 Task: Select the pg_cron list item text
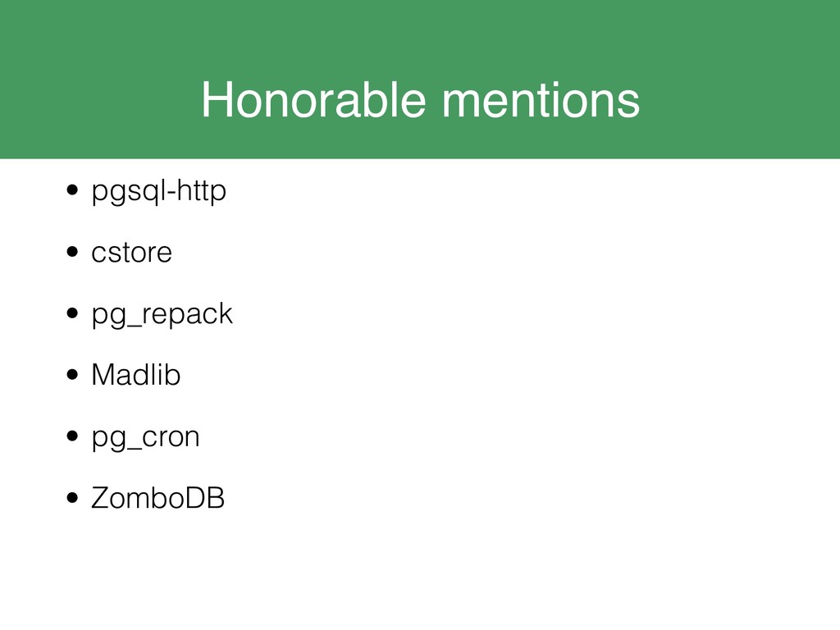[145, 438]
